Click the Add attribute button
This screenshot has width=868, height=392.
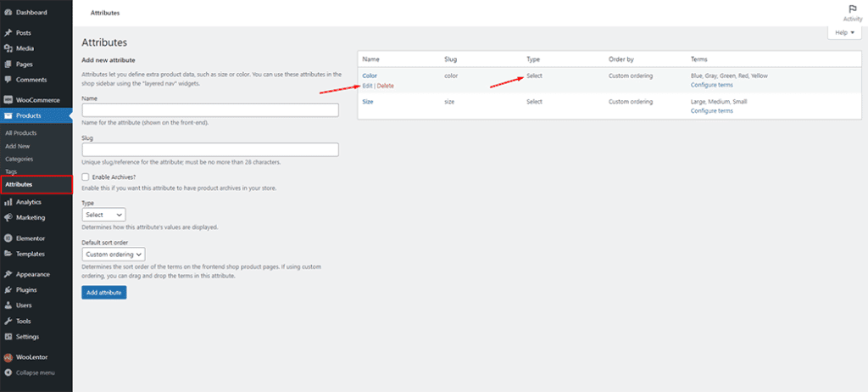[x=104, y=292]
